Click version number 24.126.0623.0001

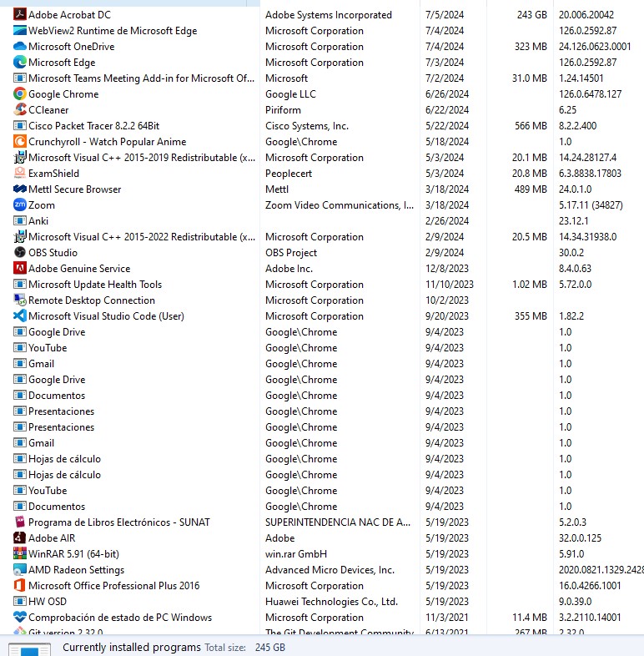tap(595, 47)
